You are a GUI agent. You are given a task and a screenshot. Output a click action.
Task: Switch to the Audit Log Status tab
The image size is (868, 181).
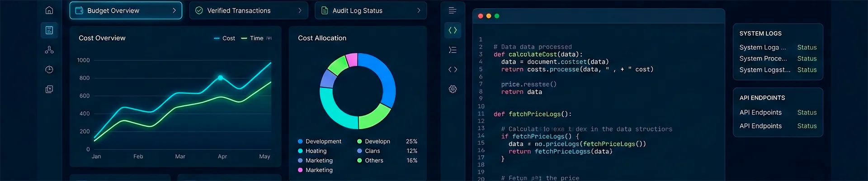371,10
